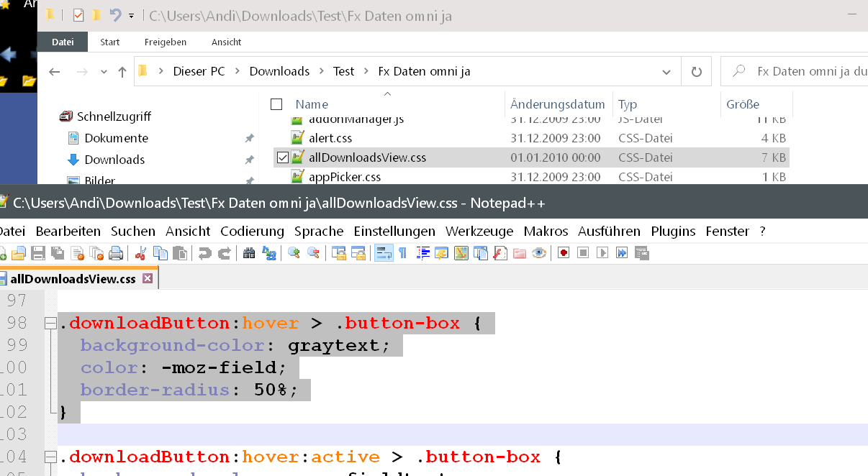This screenshot has height=476, width=868.
Task: Click the Cut scissors icon
Action: pos(141,253)
